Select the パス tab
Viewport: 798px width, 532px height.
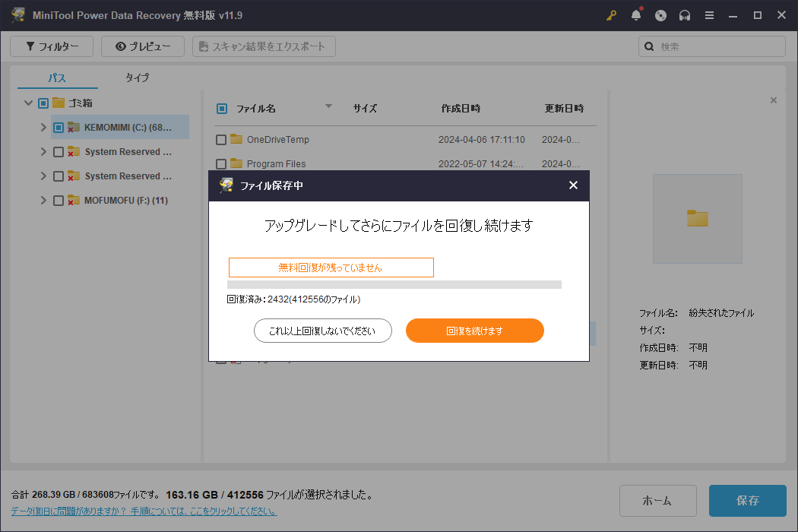pos(57,78)
